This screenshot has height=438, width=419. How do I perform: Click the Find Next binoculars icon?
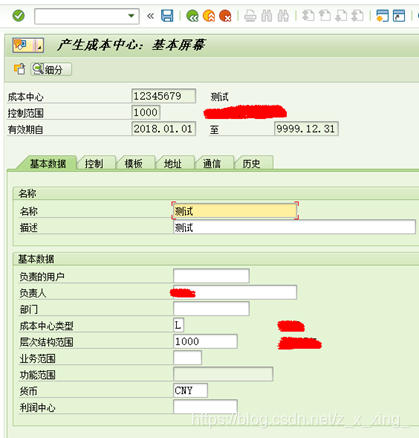283,16
